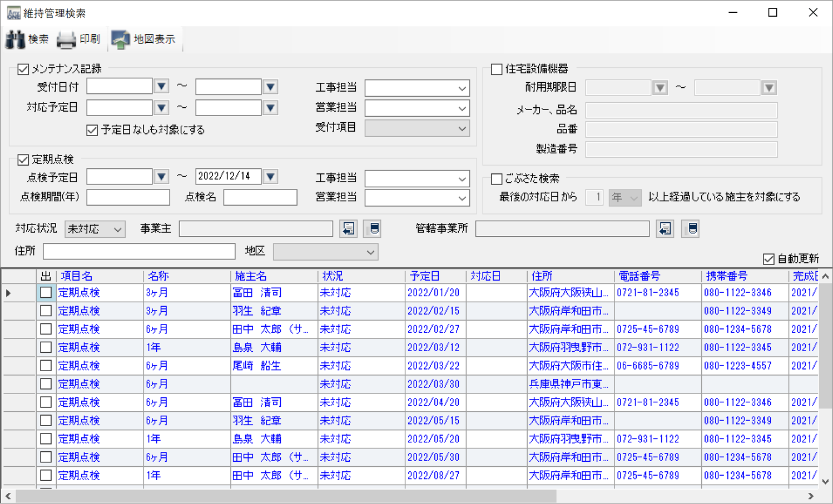Open map display with the map icon

point(120,39)
